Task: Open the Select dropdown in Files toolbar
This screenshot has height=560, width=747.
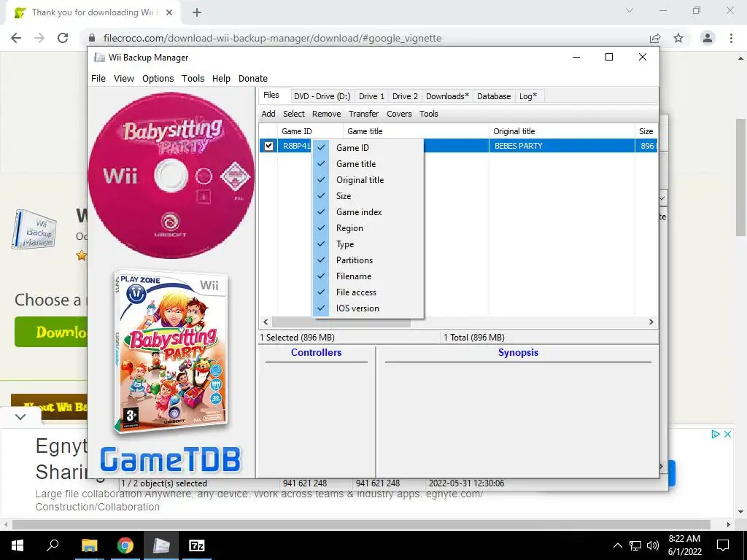Action: click(x=293, y=114)
